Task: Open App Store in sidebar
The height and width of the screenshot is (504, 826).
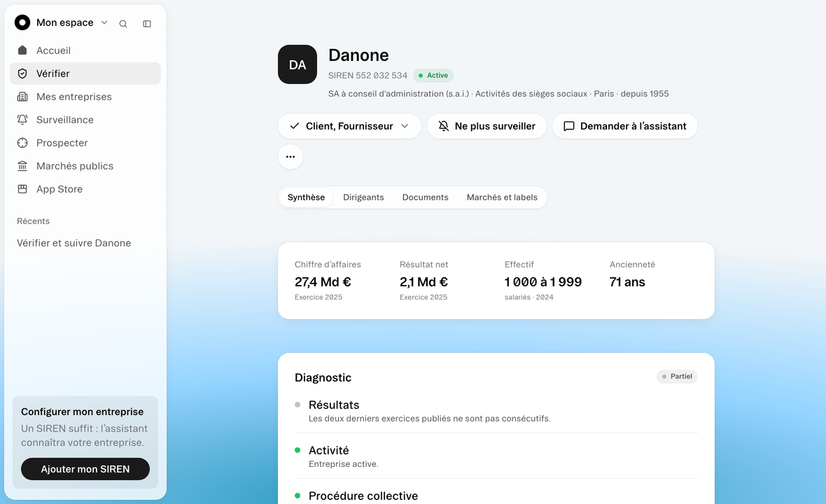Action: coord(85,189)
